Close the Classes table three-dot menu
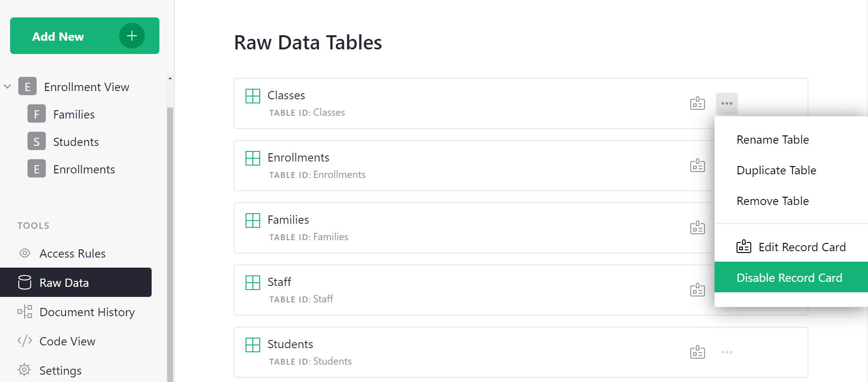Viewport: 868px width, 382px height. 726,103
